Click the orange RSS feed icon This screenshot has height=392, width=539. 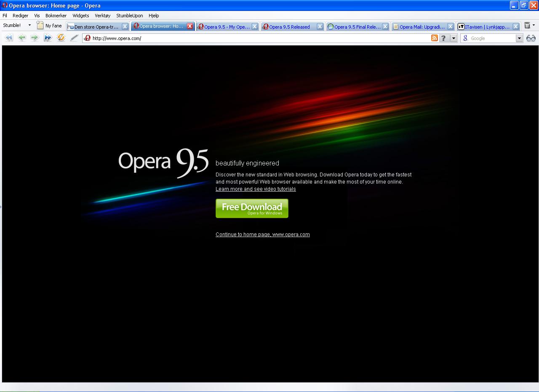pyautogui.click(x=435, y=38)
